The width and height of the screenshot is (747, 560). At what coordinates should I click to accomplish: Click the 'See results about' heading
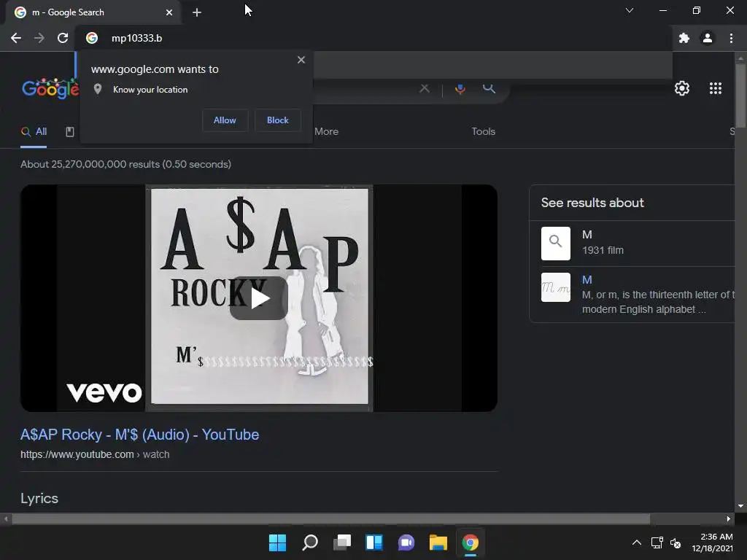(592, 203)
